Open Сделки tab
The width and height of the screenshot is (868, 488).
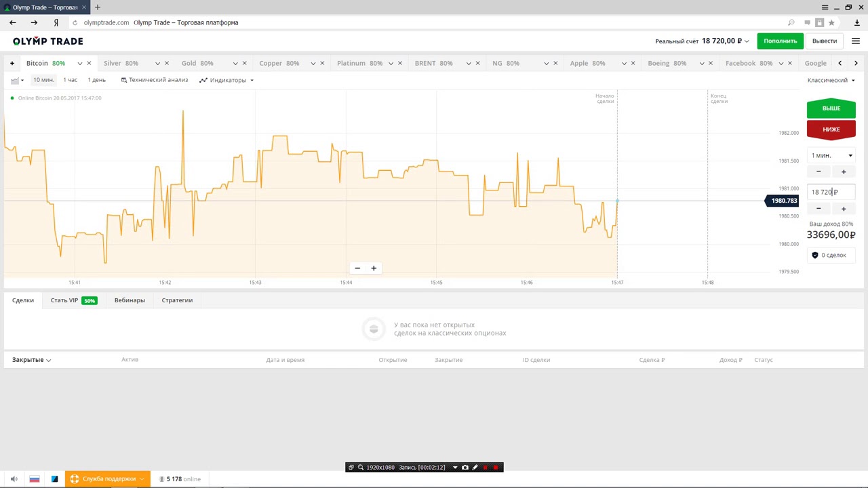click(x=23, y=300)
